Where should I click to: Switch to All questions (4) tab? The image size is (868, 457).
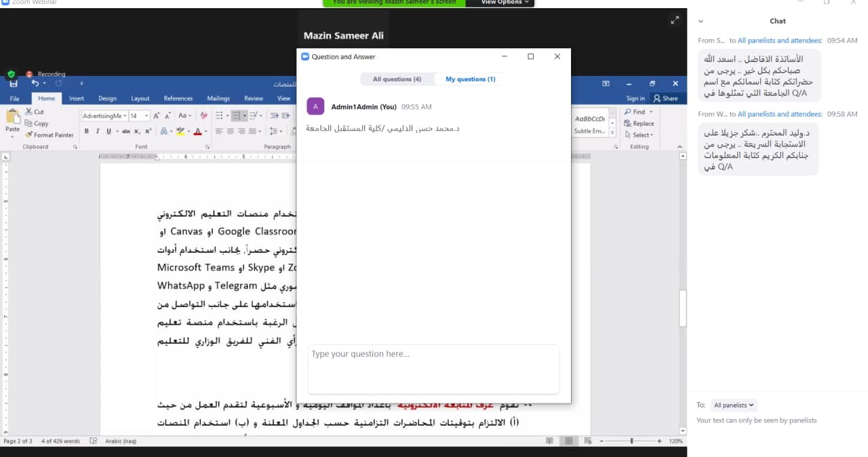point(397,79)
